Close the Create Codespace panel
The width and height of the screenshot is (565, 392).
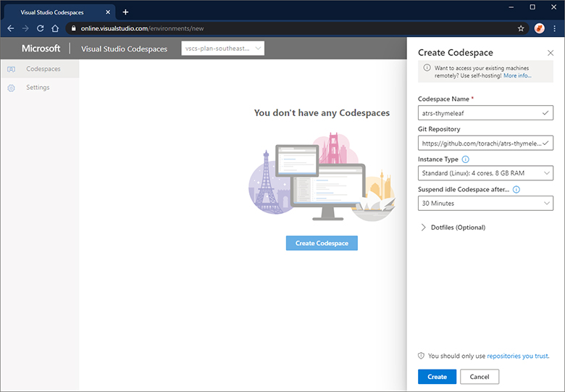pyautogui.click(x=551, y=53)
